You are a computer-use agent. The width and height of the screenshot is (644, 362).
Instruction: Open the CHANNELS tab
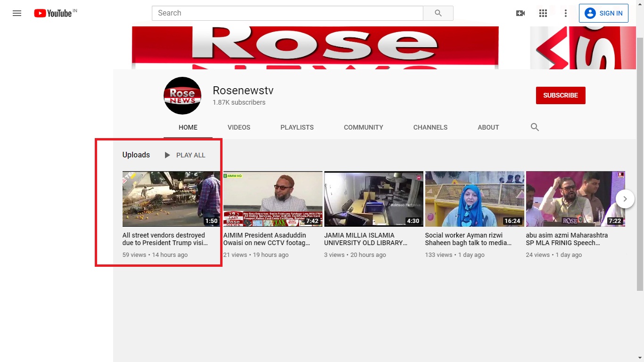(430, 127)
